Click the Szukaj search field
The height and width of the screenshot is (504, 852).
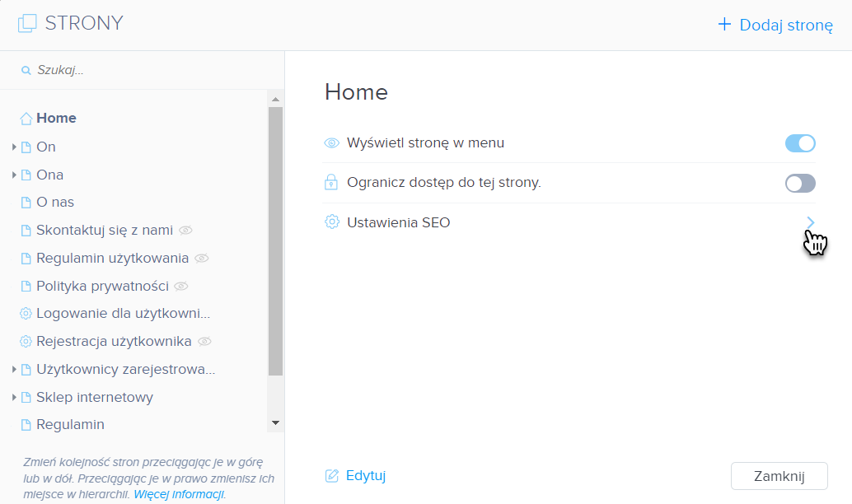143,70
